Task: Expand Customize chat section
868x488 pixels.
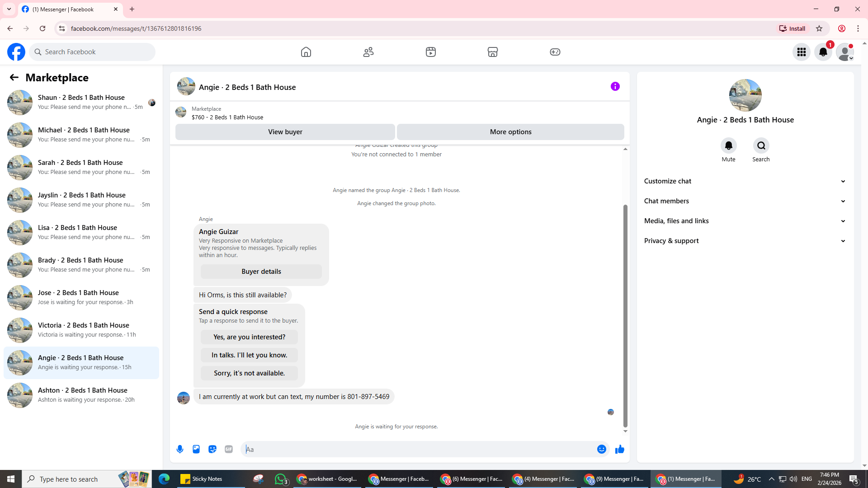Action: 745,181
